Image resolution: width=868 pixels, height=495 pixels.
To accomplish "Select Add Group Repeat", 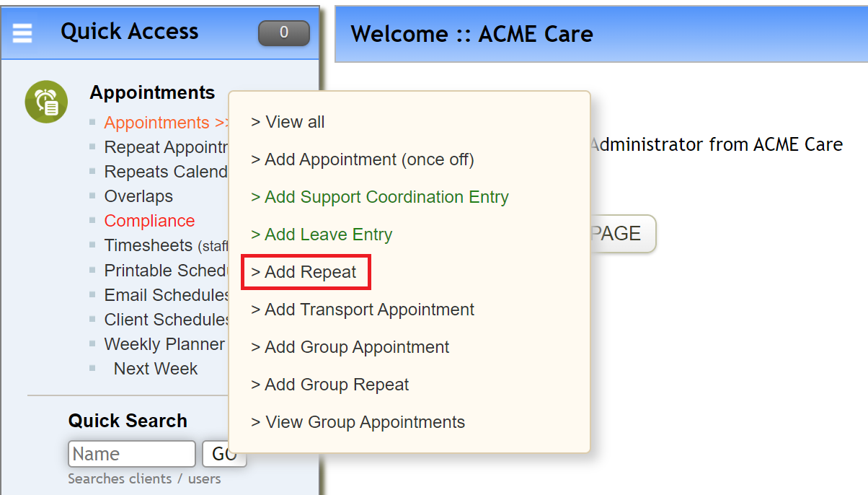I will point(330,385).
